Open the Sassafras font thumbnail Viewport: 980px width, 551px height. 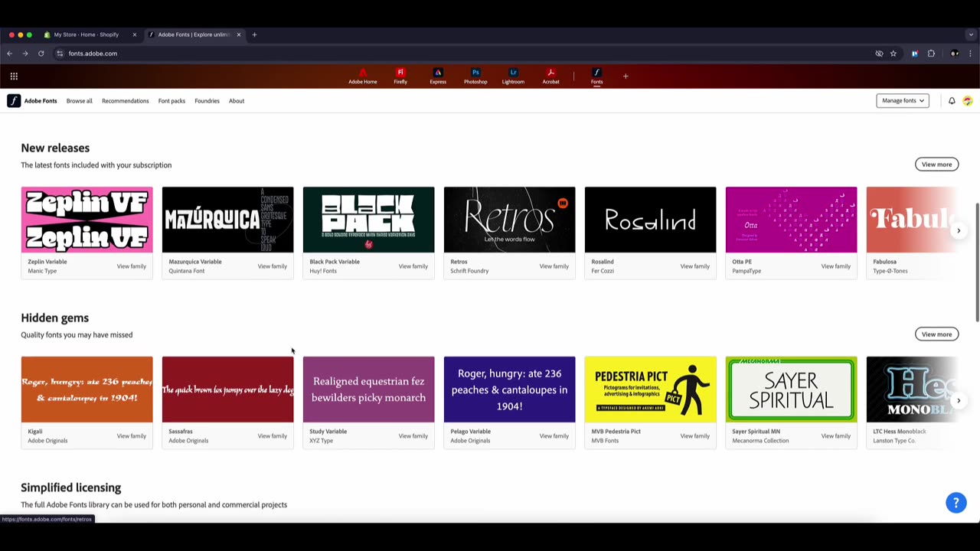tap(227, 390)
